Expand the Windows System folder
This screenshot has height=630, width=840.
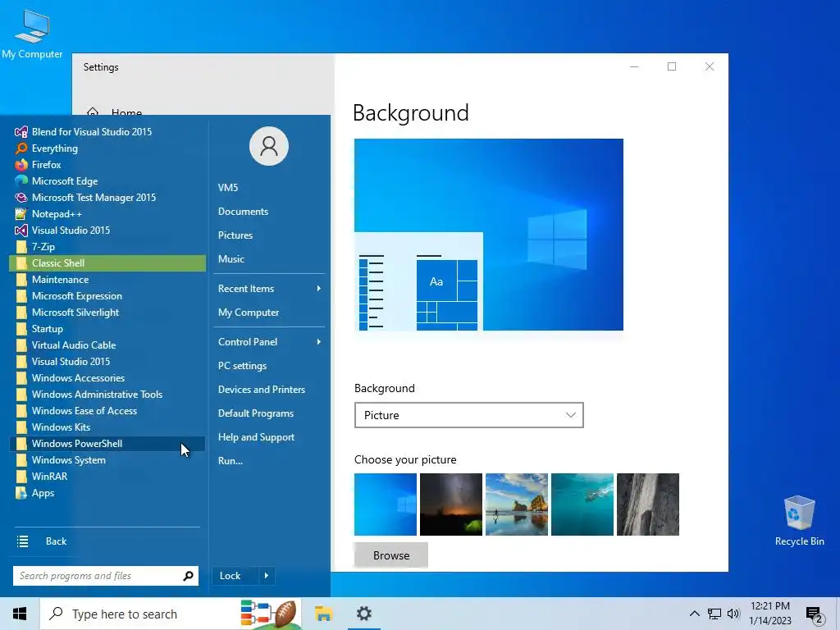(x=107, y=460)
